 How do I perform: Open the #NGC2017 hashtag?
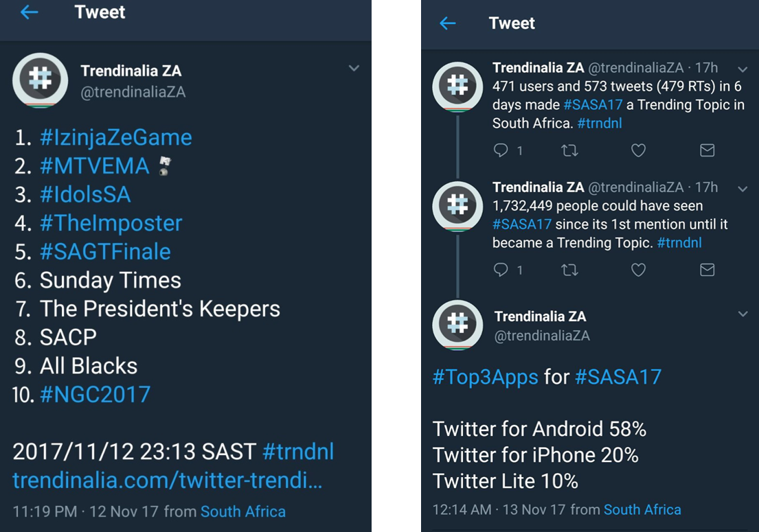(95, 395)
